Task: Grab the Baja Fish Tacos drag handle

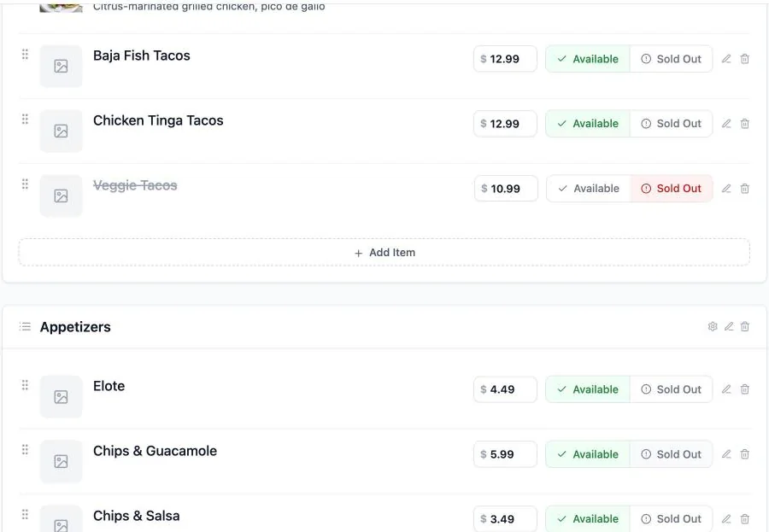Action: 25,55
